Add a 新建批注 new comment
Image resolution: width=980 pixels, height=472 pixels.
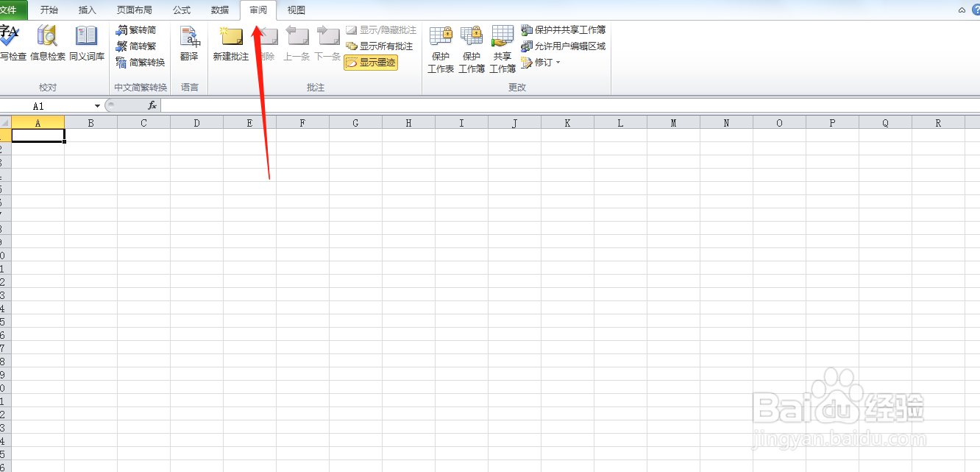click(231, 43)
